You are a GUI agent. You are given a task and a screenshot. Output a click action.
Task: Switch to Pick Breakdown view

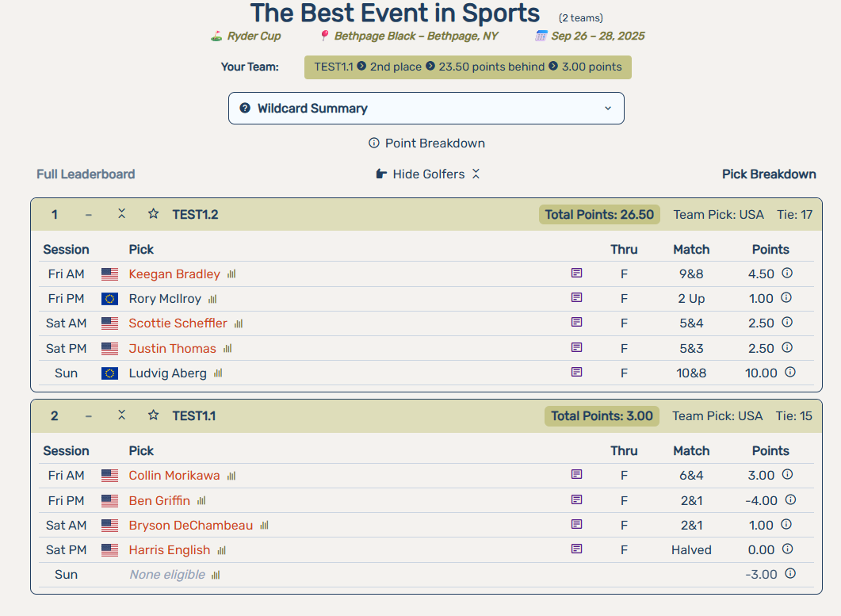pos(769,174)
